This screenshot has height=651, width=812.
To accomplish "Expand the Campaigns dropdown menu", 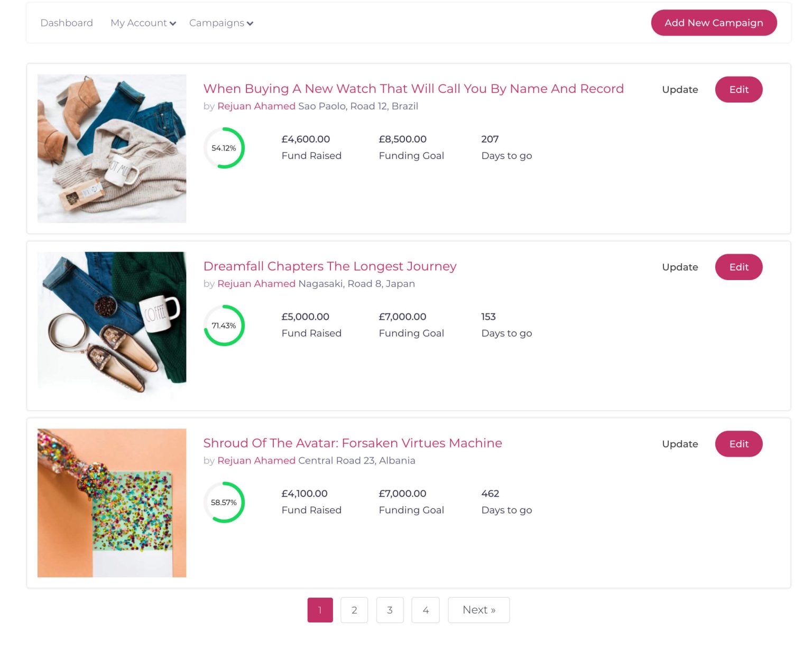I will [221, 23].
